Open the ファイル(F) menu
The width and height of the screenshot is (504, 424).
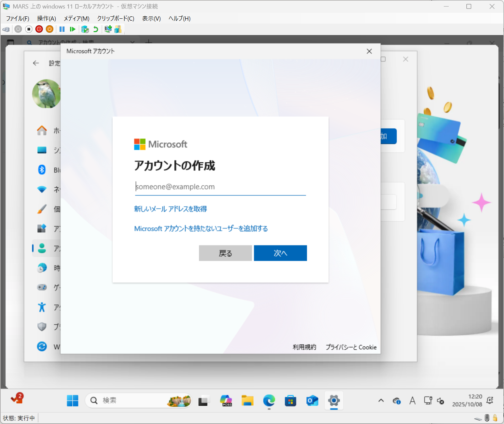tap(18, 19)
